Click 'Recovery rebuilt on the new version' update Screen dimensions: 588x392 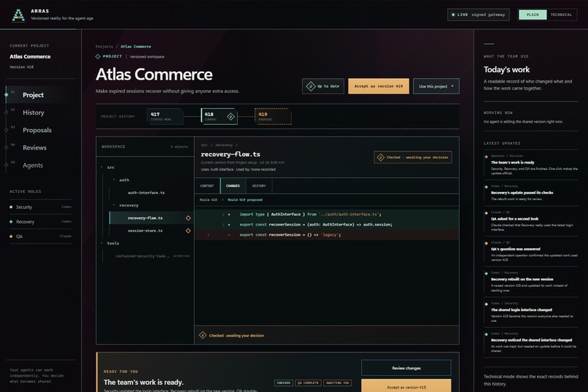pos(531,282)
